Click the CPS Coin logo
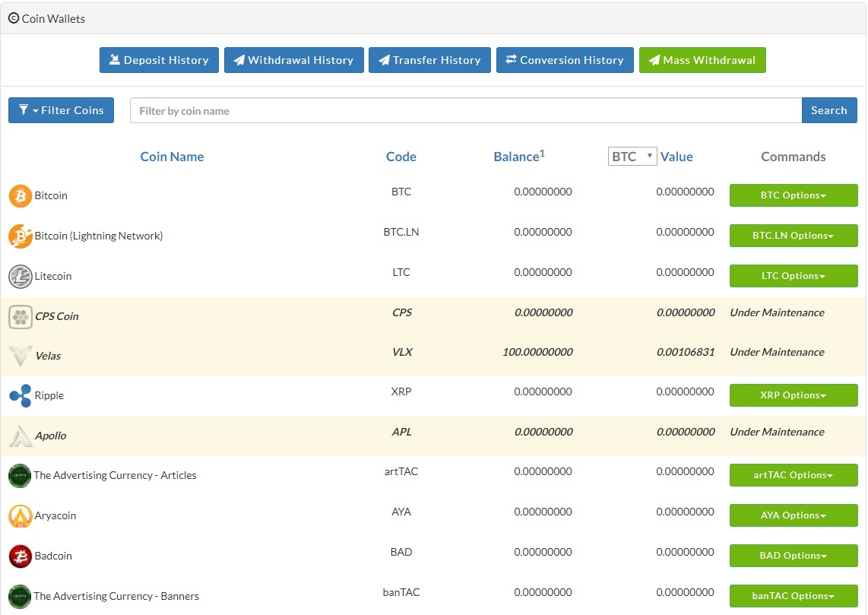The image size is (868, 615). 21,317
